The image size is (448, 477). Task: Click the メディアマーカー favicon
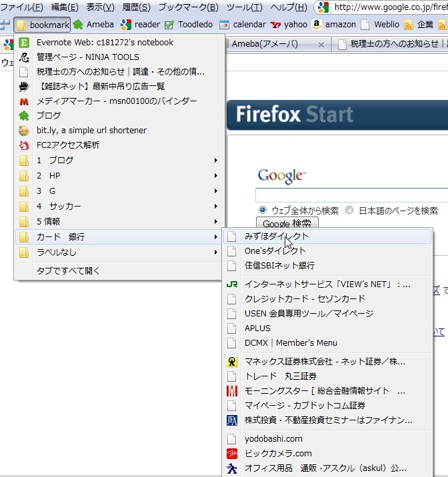24,101
